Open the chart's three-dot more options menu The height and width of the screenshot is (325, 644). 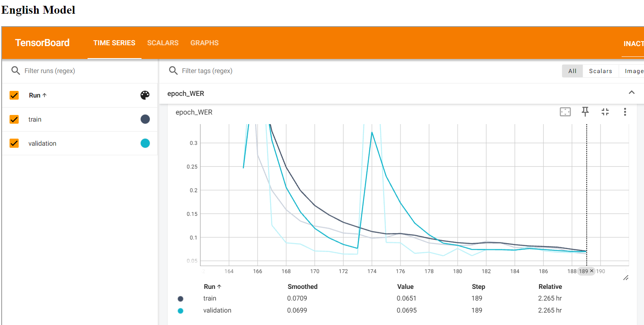pos(625,112)
